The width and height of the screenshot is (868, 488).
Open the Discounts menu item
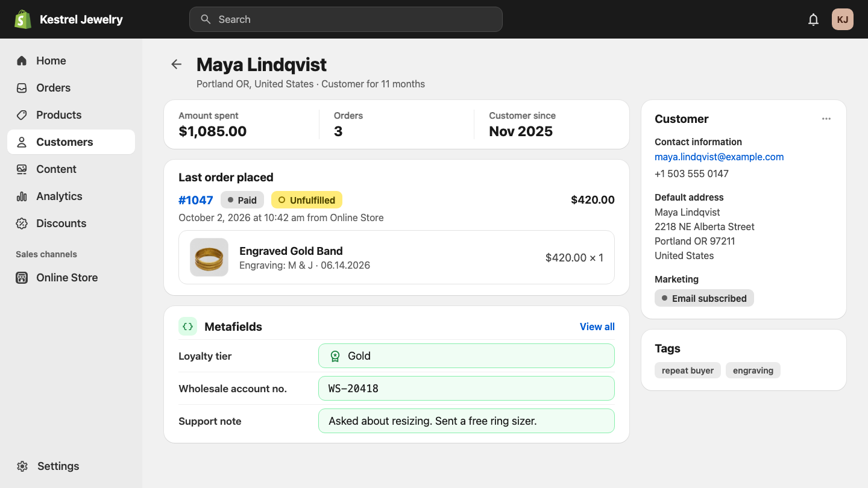tap(71, 224)
